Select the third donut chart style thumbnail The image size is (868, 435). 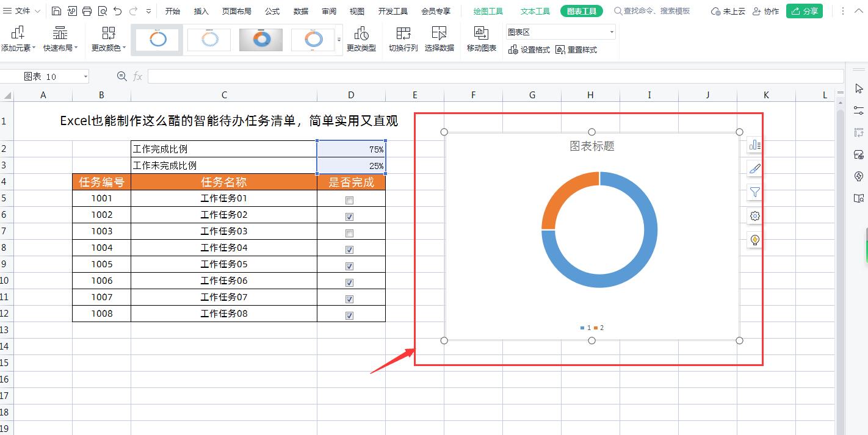261,38
